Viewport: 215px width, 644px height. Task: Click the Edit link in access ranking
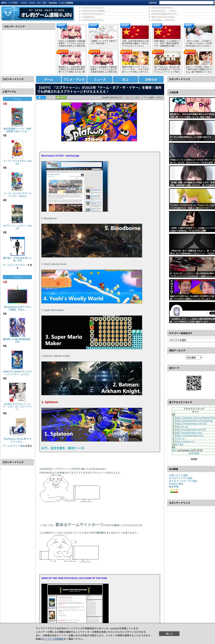[x=174, y=450]
